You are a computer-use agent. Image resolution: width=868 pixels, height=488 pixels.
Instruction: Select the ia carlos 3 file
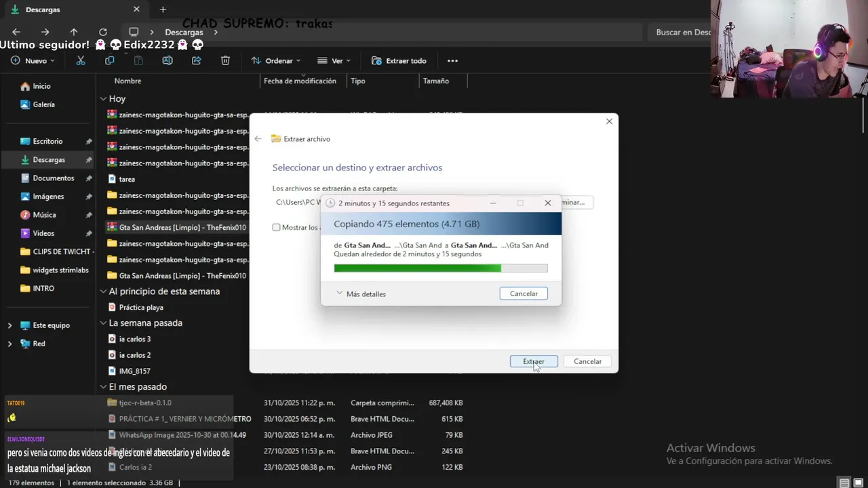point(130,339)
